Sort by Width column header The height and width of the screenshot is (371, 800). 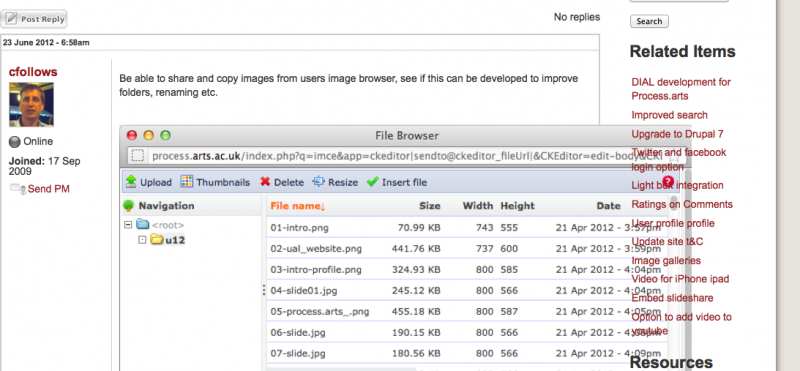pyautogui.click(x=478, y=206)
